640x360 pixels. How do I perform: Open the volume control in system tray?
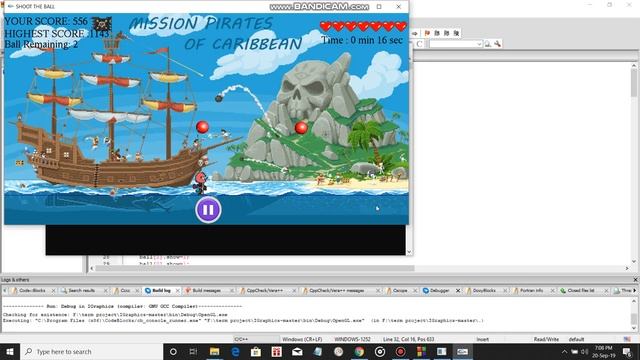coord(584,351)
